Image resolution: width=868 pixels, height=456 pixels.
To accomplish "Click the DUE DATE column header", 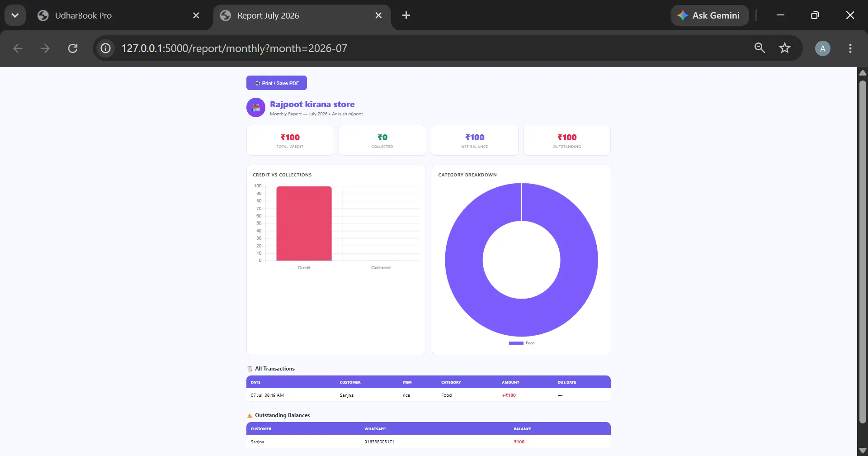I will point(567,382).
